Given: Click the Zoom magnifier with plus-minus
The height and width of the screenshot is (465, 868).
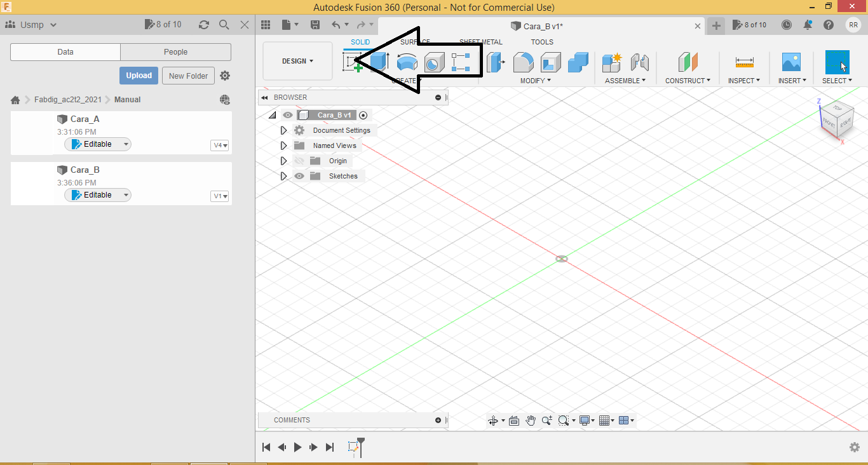Looking at the screenshot, I should 546,421.
